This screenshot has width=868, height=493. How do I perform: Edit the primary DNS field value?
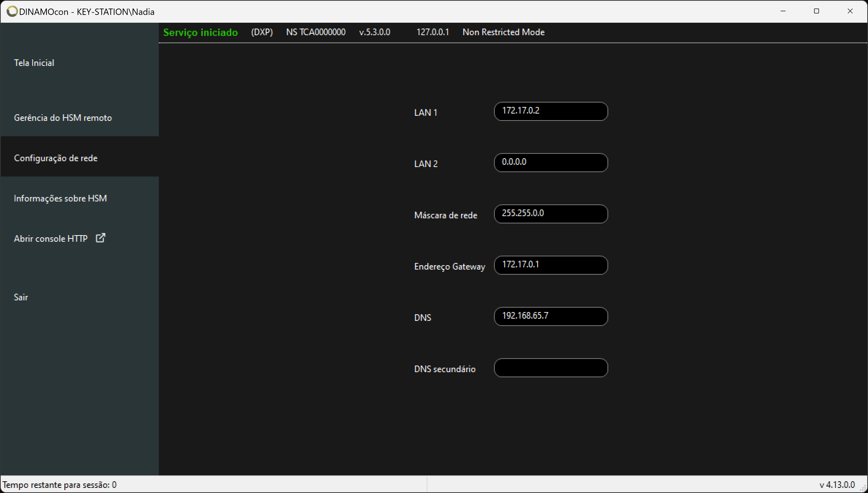pyautogui.click(x=550, y=316)
